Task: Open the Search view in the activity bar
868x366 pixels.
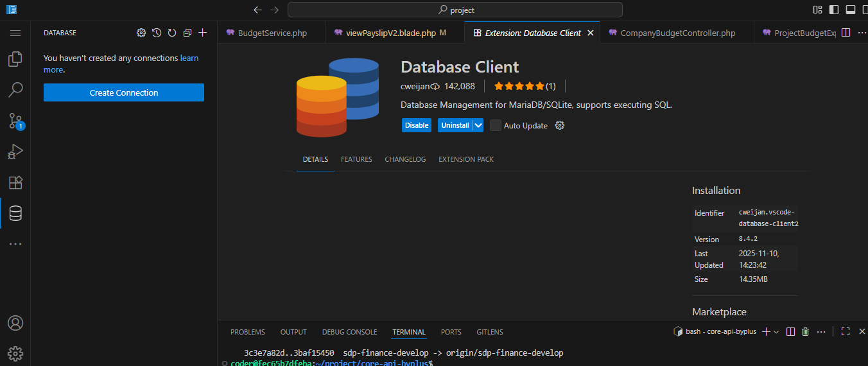Action: point(15,90)
